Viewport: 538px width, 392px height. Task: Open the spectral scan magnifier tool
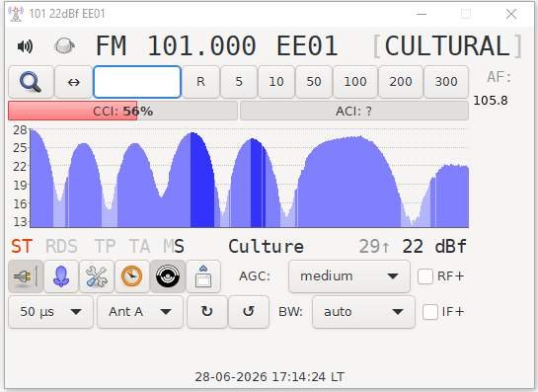pos(31,82)
